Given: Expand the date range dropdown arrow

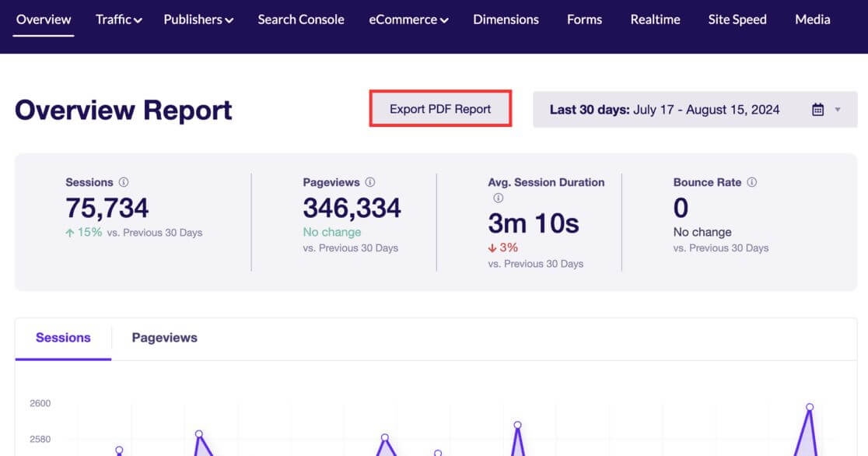Looking at the screenshot, I should coord(838,110).
